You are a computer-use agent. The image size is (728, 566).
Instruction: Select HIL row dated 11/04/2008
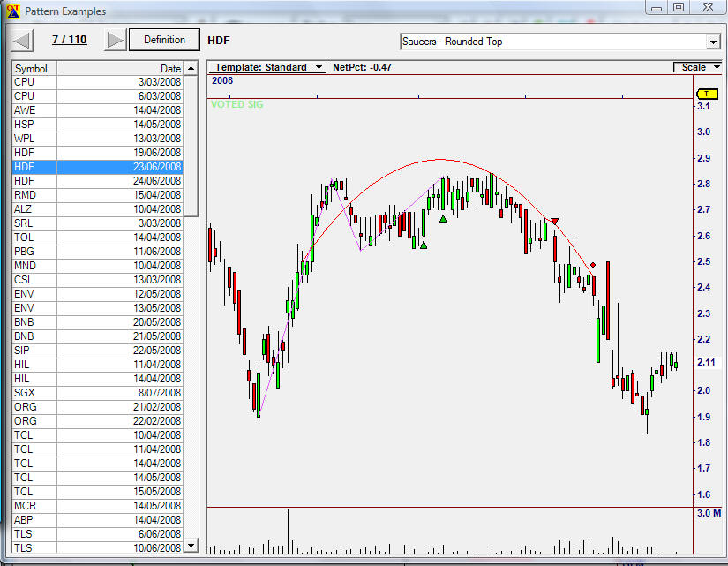click(x=97, y=365)
